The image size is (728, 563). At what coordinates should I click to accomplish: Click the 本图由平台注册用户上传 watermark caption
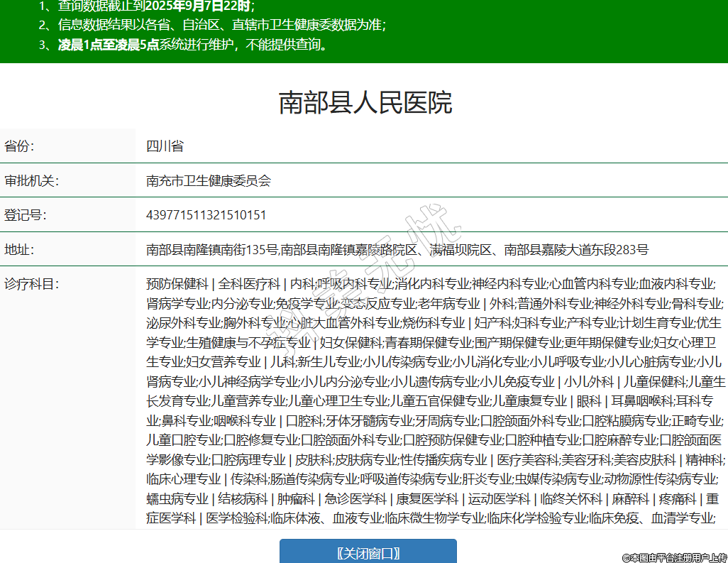674,557
